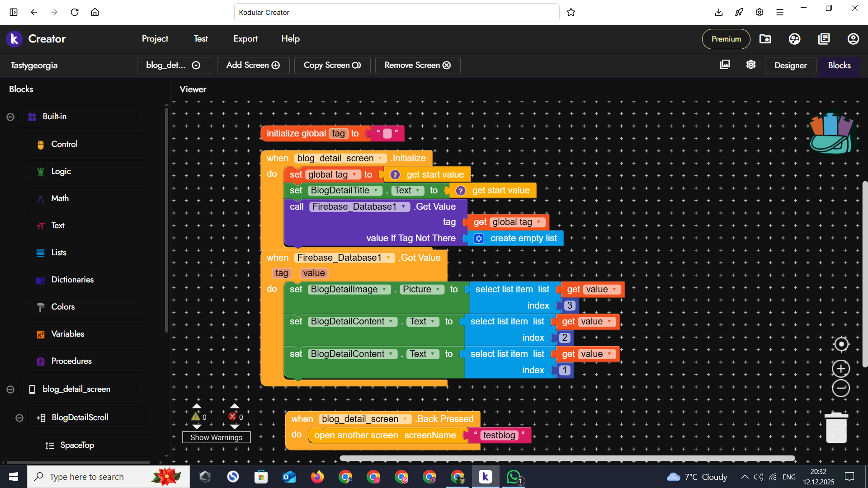This screenshot has height=488, width=868.
Task: Click the trash can in workspace
Action: [x=836, y=427]
